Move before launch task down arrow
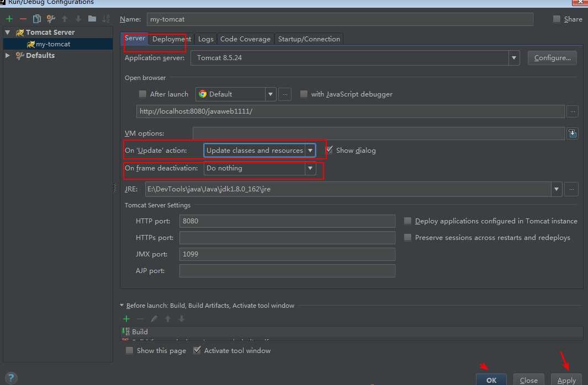The height and width of the screenshot is (385, 588). [x=182, y=319]
